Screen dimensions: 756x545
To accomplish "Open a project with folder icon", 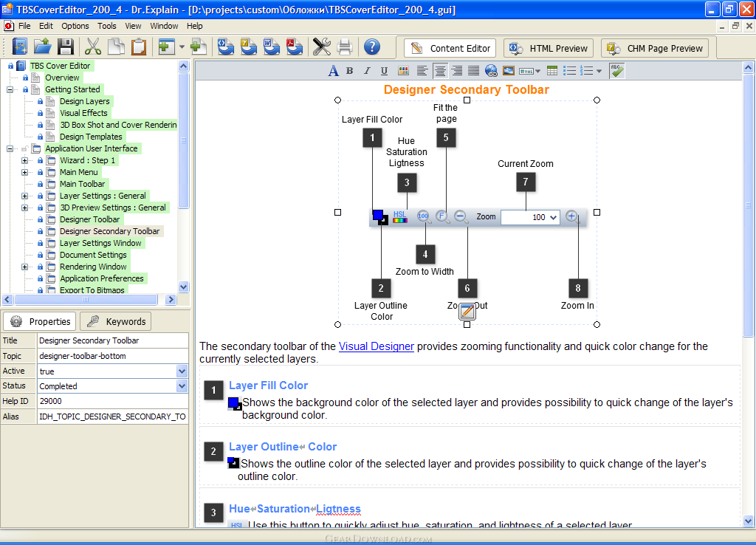I will click(42, 47).
